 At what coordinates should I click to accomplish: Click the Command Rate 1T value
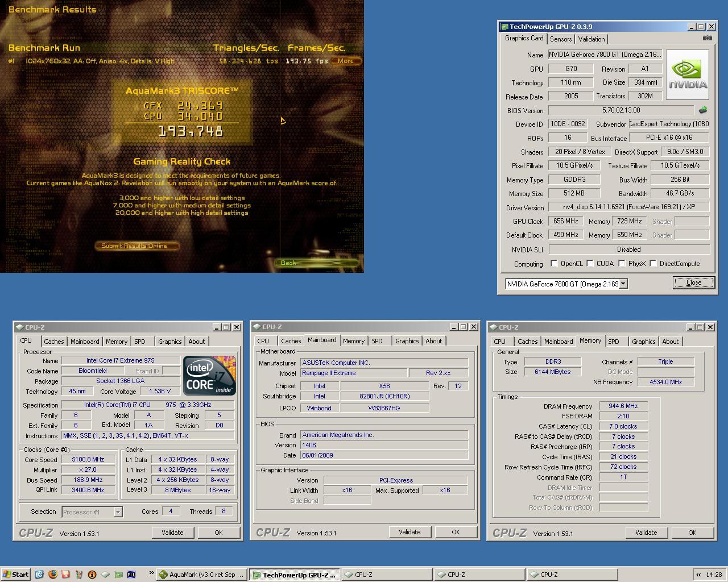pyautogui.click(x=623, y=477)
